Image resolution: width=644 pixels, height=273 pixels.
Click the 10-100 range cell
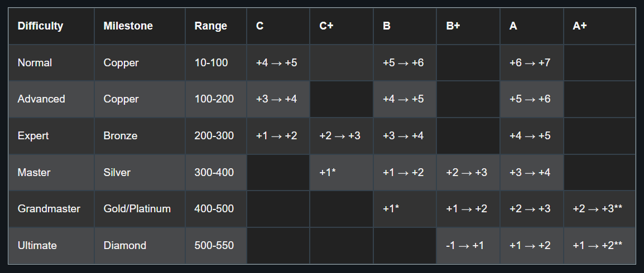211,63
